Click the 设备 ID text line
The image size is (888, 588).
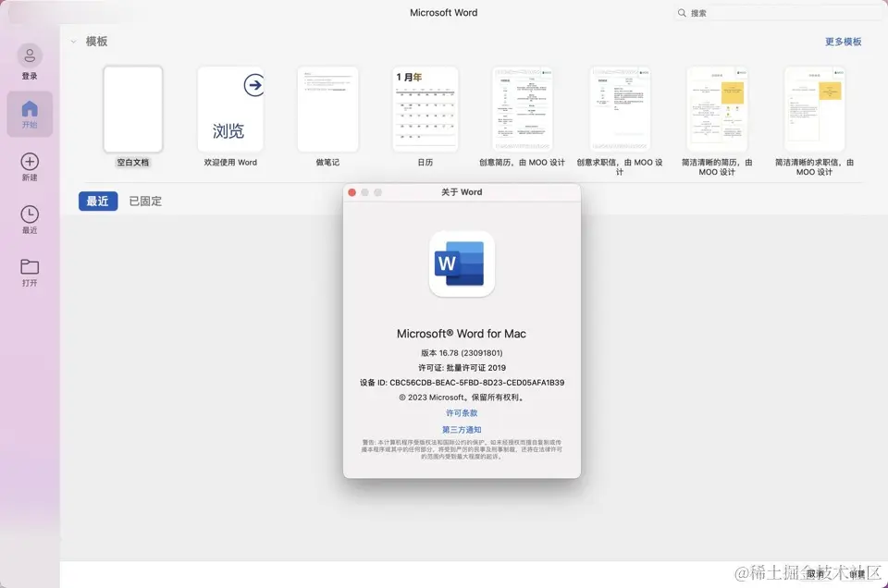click(462, 383)
